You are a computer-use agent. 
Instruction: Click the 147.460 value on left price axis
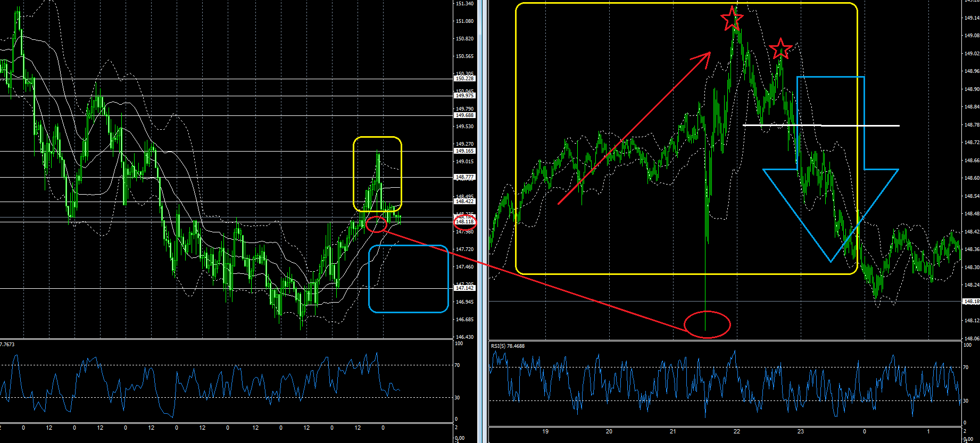click(x=464, y=267)
